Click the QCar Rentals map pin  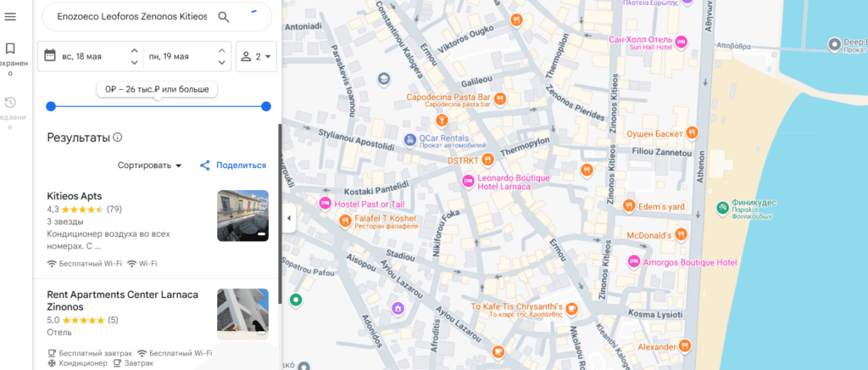(x=409, y=140)
